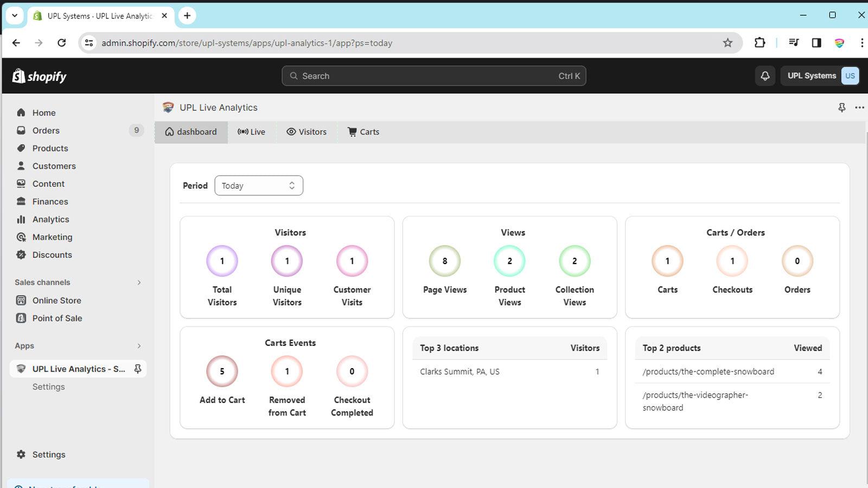This screenshot has width=868, height=488.
Task: Pin the app using the pin icon
Action: click(841, 107)
